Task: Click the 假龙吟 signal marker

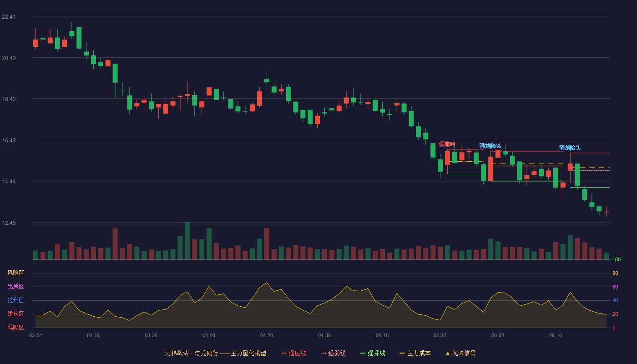Action: click(447, 144)
